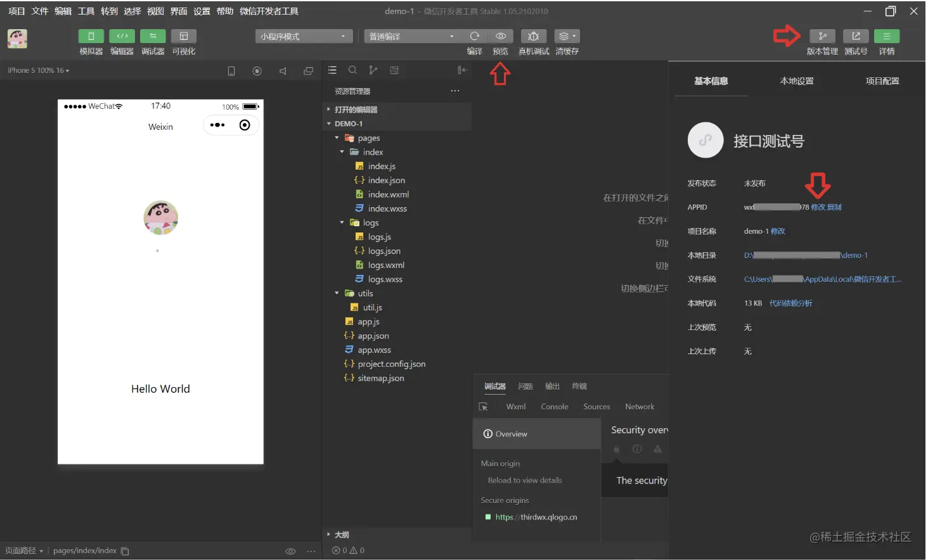Toggle the 编辑器 editor panel button
The height and width of the screenshot is (560, 928).
click(122, 36)
